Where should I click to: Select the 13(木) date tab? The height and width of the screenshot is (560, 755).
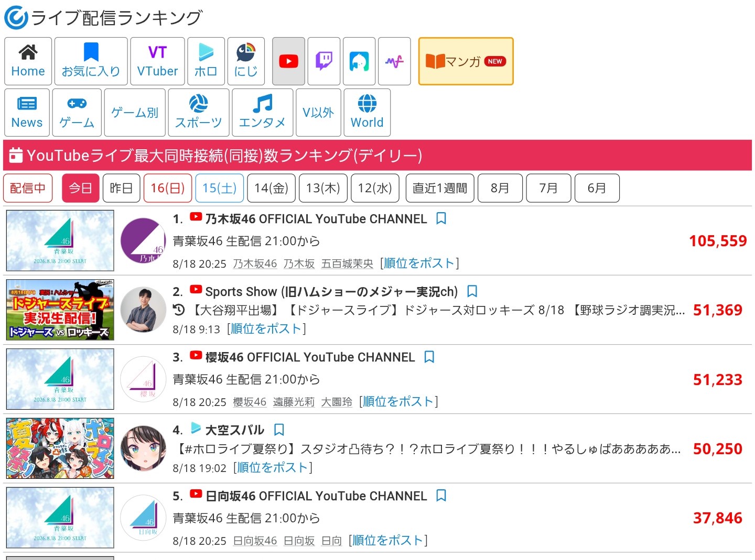(323, 188)
